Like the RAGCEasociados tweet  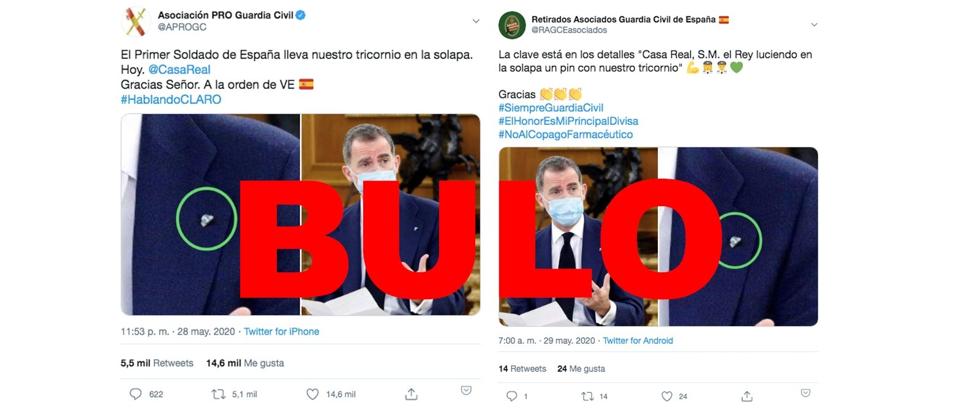click(667, 396)
